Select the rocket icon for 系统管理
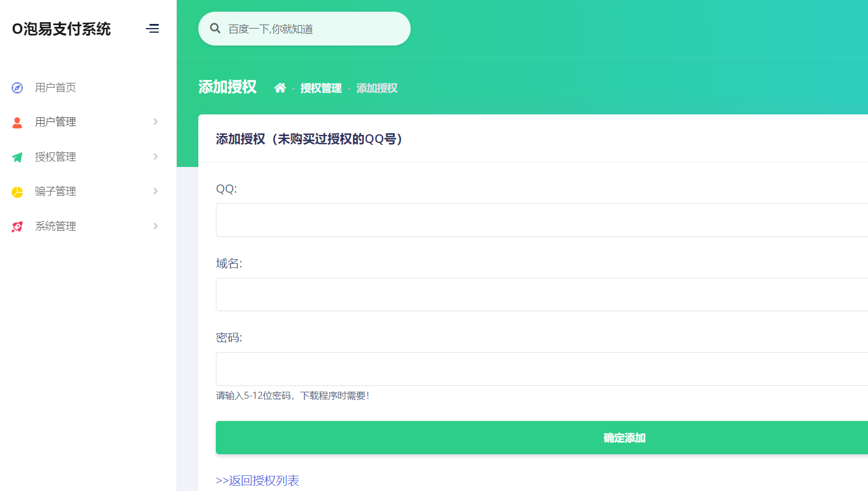The image size is (868, 491). point(17,226)
